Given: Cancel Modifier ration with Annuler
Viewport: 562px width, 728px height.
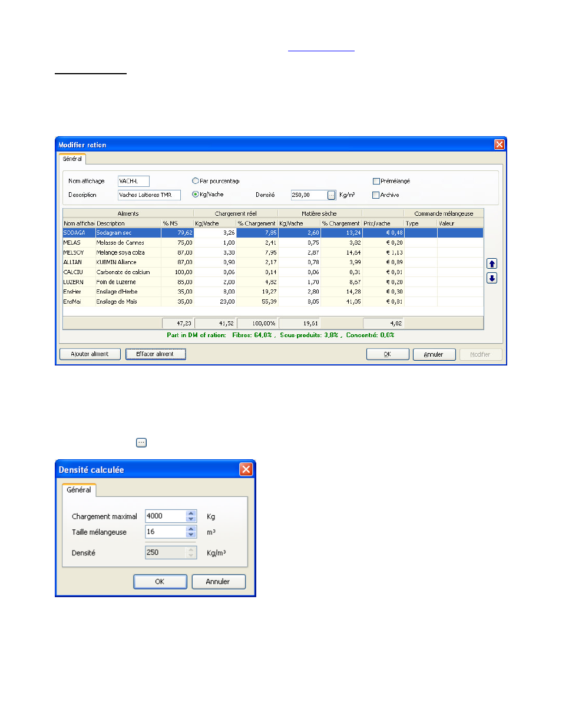Looking at the screenshot, I should pos(434,354).
